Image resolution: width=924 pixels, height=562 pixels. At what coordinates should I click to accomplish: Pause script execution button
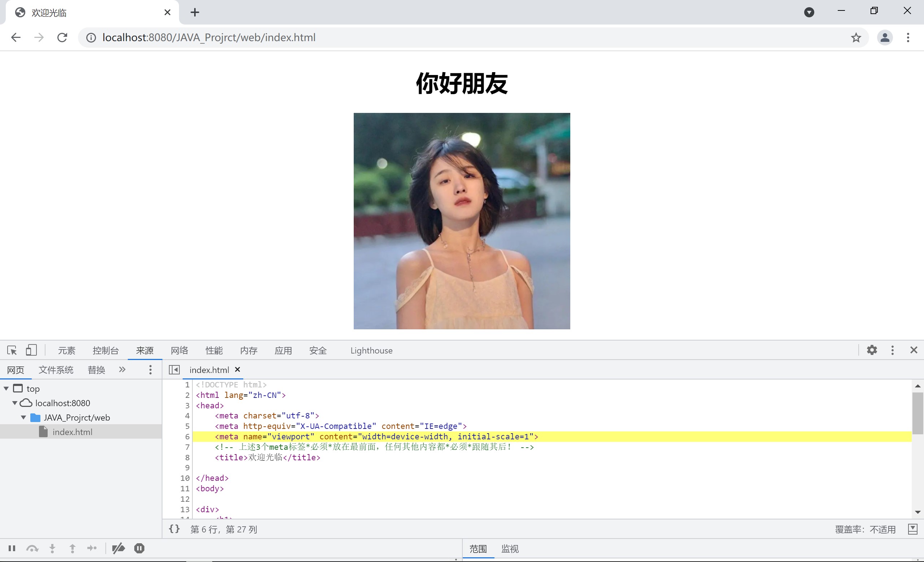pyautogui.click(x=12, y=549)
